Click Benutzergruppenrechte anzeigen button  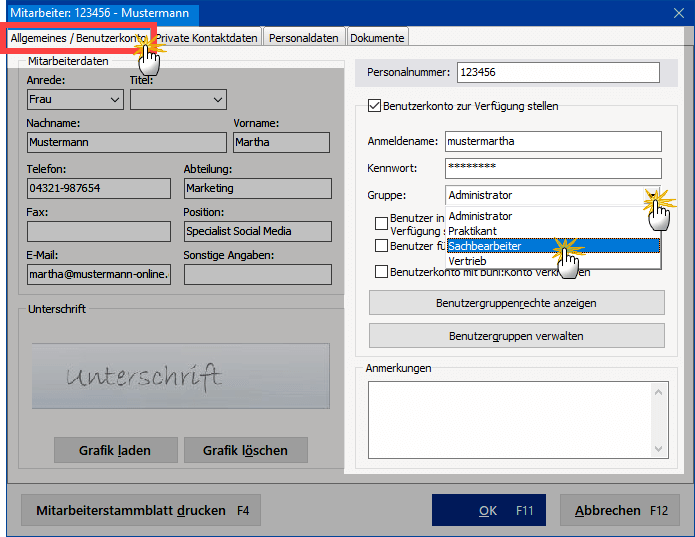pyautogui.click(x=516, y=303)
